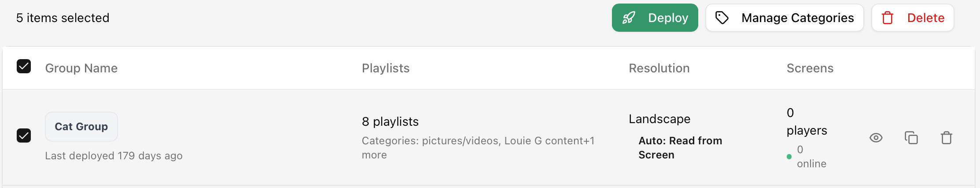Image resolution: width=980 pixels, height=188 pixels.
Task: Click the tag icon beside Manage Categories
Action: 722,18
